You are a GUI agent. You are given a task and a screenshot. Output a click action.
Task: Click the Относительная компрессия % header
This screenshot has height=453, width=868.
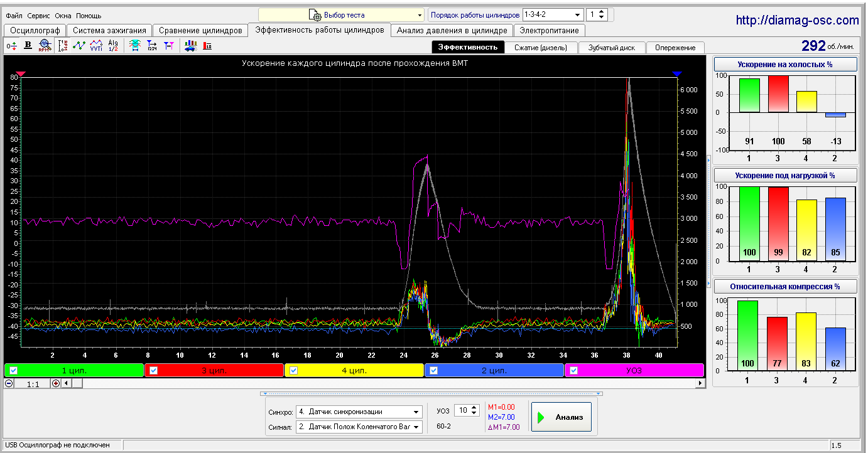(785, 287)
